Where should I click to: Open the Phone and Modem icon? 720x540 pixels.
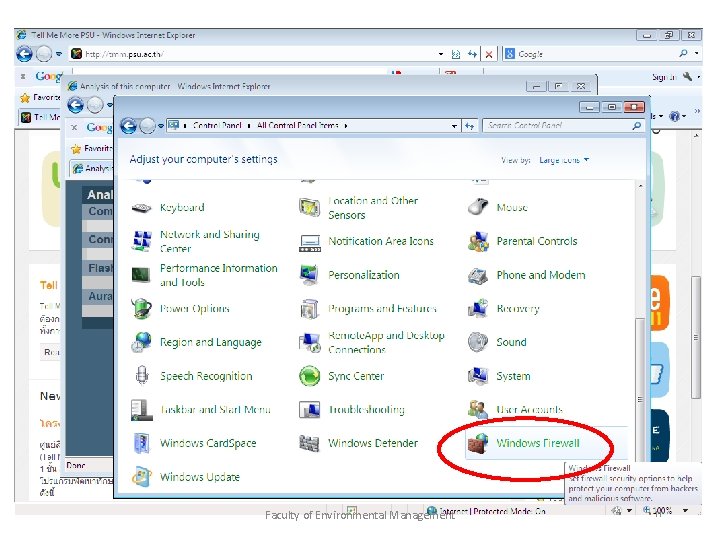click(478, 275)
